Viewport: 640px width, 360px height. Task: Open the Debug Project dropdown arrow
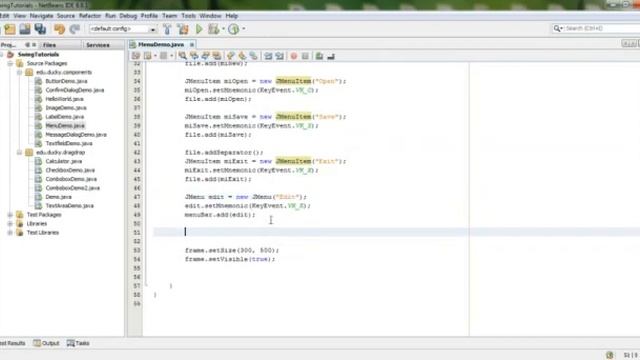tap(223, 29)
